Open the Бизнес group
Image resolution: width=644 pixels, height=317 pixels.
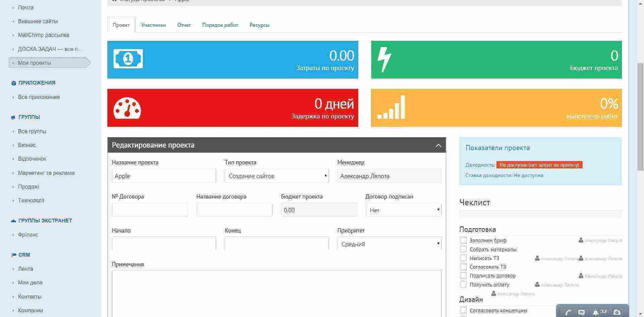click(27, 145)
